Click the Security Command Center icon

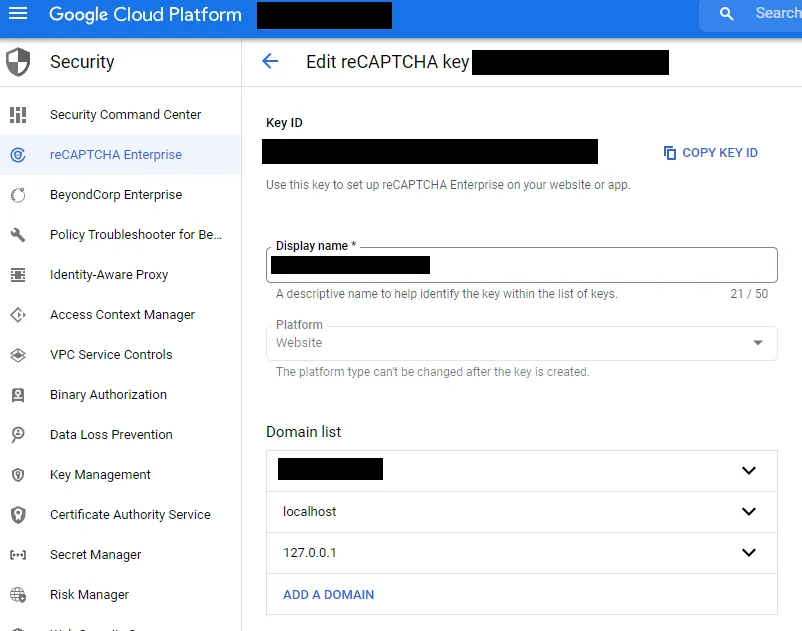click(18, 115)
